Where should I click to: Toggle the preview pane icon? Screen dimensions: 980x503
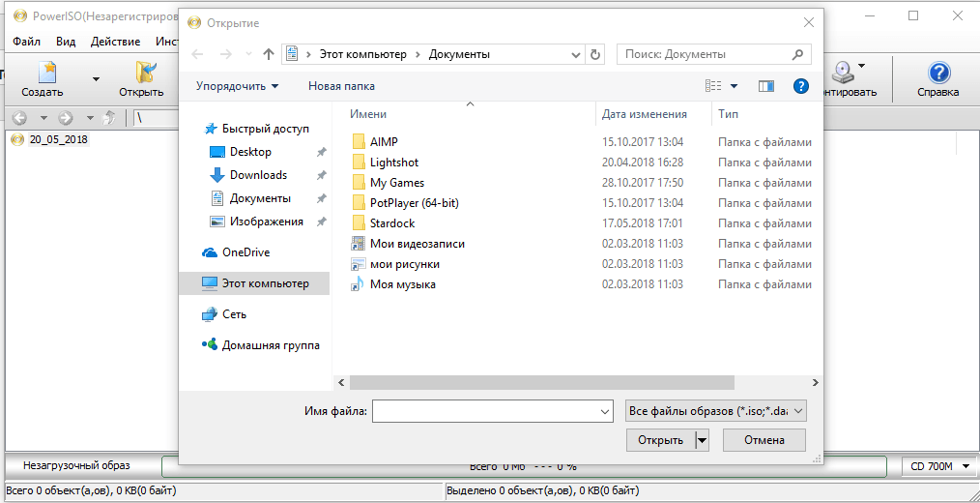(766, 86)
